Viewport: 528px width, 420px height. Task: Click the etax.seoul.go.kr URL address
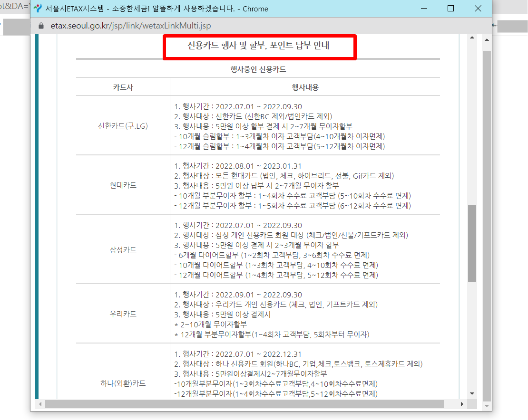(x=131, y=26)
